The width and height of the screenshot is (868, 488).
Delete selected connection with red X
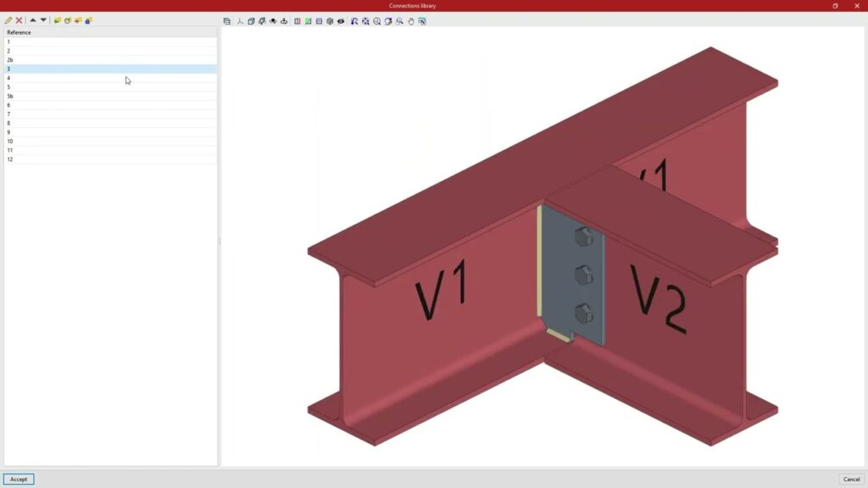19,20
